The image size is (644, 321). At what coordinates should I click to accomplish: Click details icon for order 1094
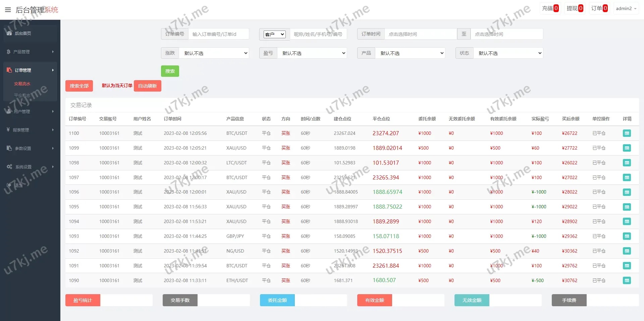click(x=627, y=221)
